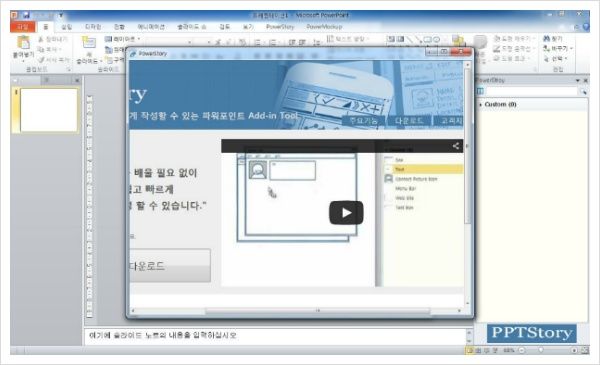Open the Layout dropdown
The height and width of the screenshot is (365, 600).
pyautogui.click(x=122, y=39)
